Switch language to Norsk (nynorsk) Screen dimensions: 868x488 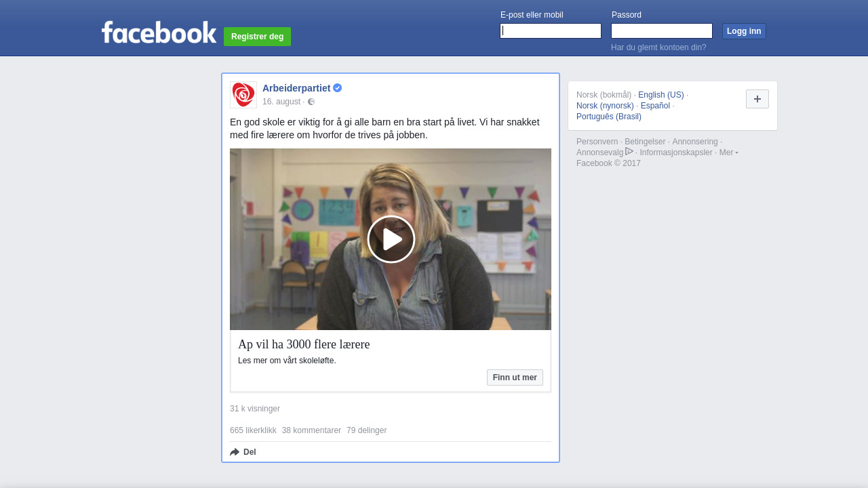tap(605, 106)
